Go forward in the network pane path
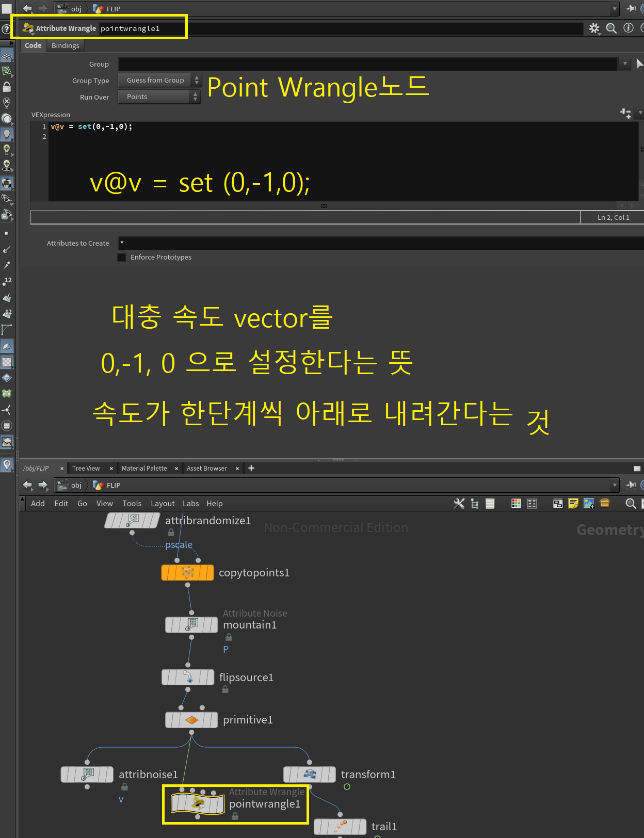Image resolution: width=644 pixels, height=838 pixels. click(43, 485)
